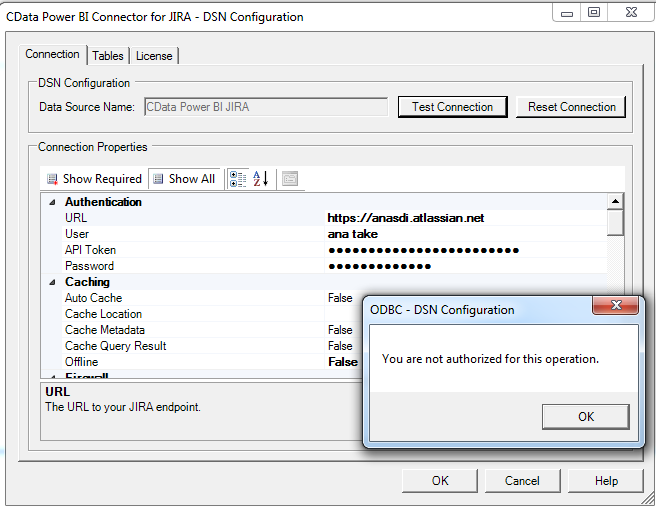Select the URL value https://anasdi.atlassian.net

tap(405, 218)
